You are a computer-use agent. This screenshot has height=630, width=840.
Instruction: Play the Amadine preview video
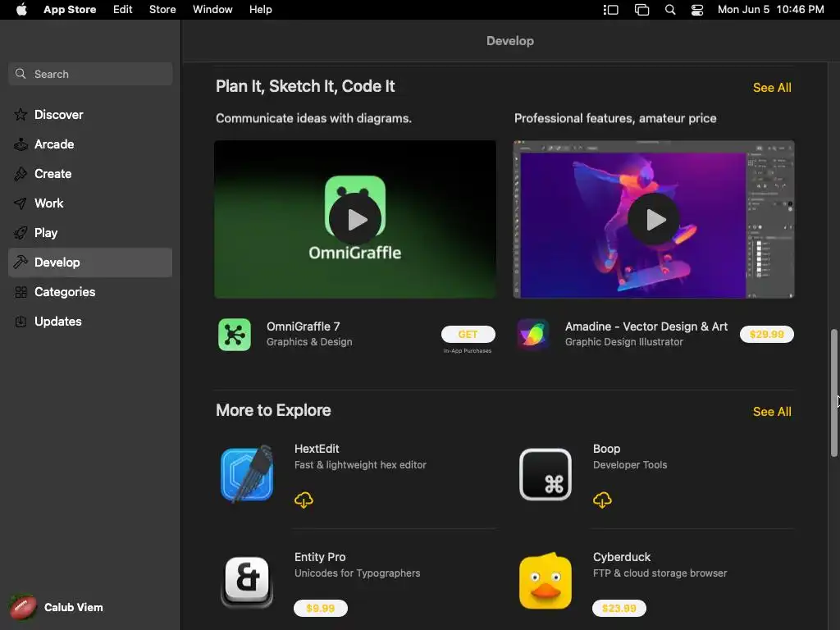pos(654,219)
